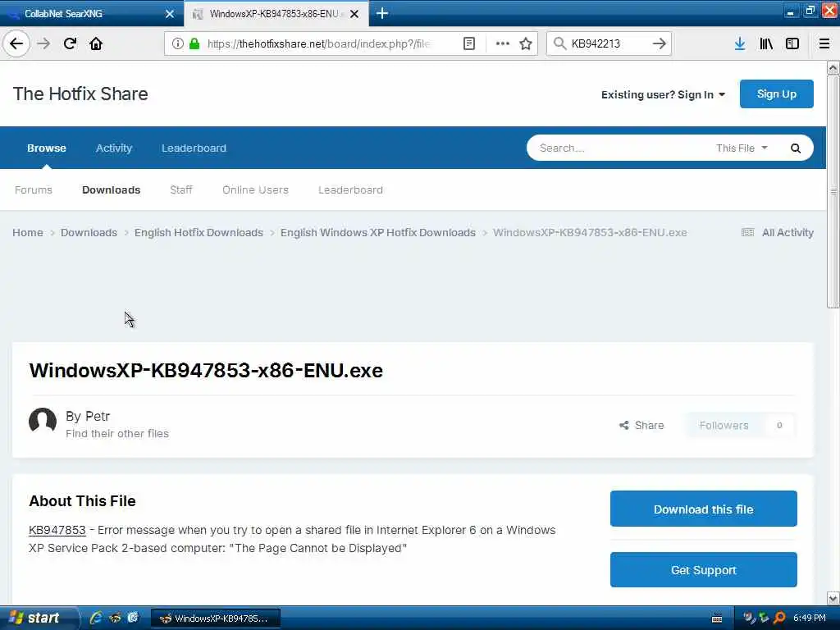The image size is (840, 630).
Task: Open a new tab with the plus icon
Action: point(382,13)
